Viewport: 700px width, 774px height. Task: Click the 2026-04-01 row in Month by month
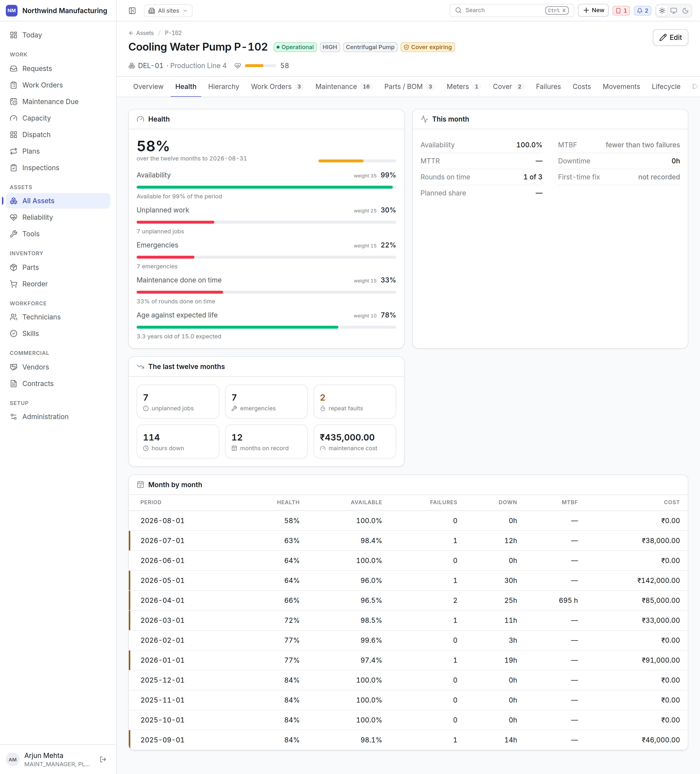pyautogui.click(x=408, y=600)
